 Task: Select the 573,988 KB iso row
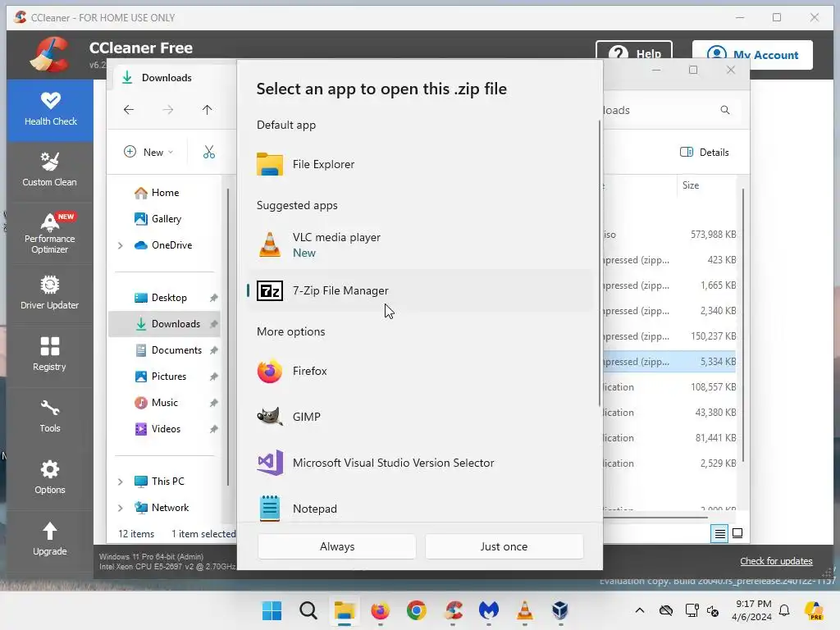670,235
